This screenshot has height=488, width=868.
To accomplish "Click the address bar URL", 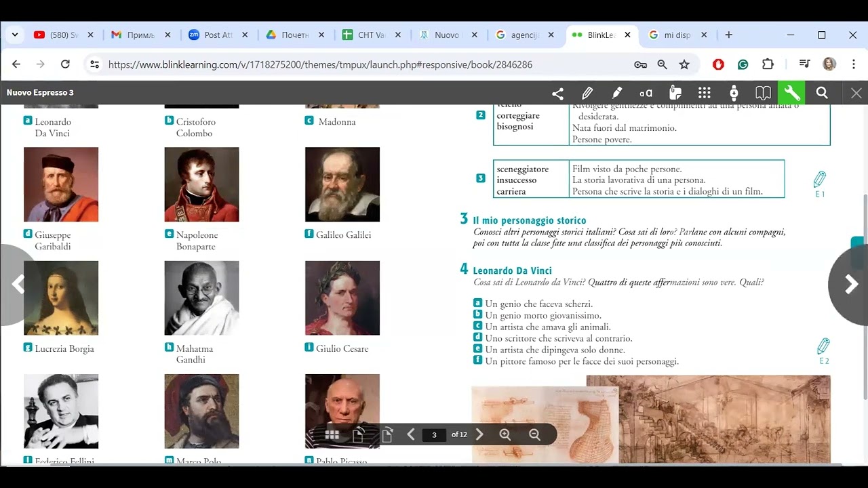I will pyautogui.click(x=320, y=64).
